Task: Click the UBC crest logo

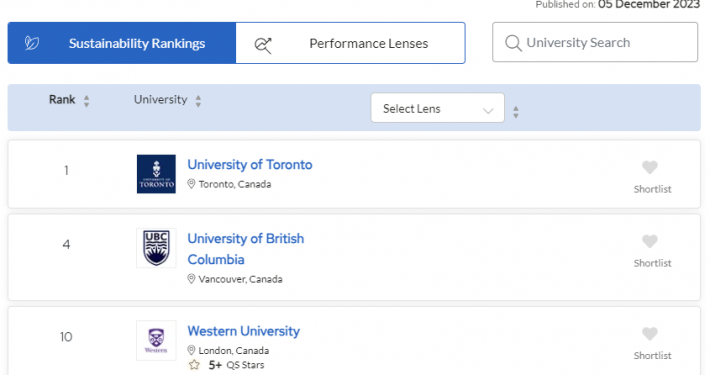Action: [156, 248]
